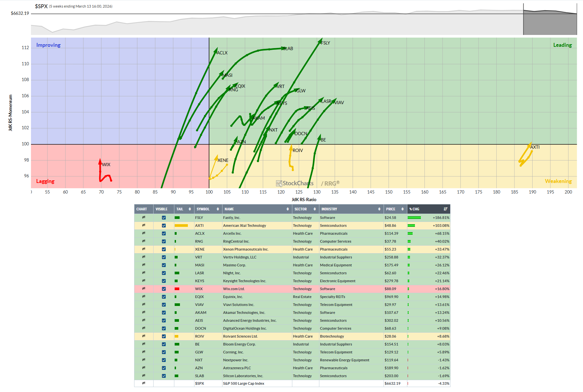Viewport: 583px width, 392px height.
Task: Open the chart icon for SLAB
Action: 144,376
